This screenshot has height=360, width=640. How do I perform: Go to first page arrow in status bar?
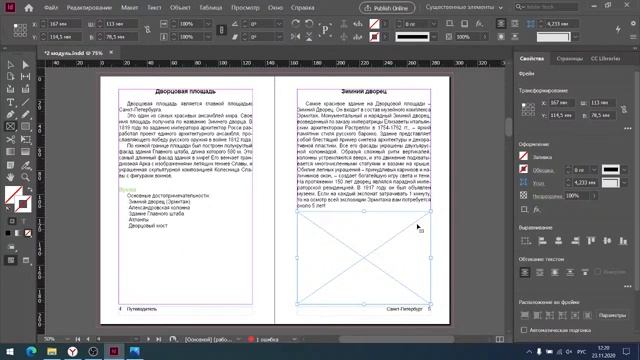pos(78,339)
